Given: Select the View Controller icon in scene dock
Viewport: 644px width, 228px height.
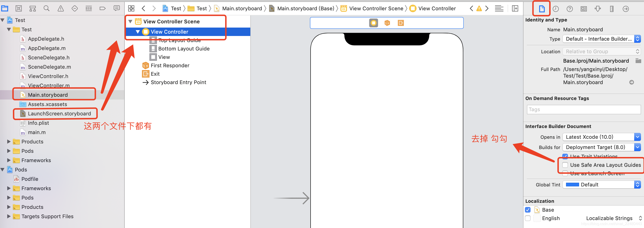Looking at the screenshot, I should pos(374,23).
